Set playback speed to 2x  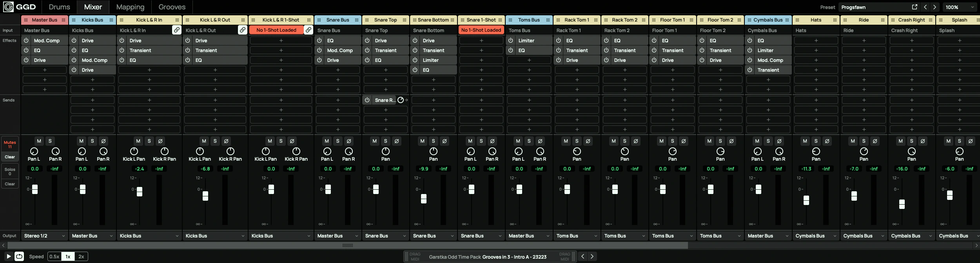(81, 257)
